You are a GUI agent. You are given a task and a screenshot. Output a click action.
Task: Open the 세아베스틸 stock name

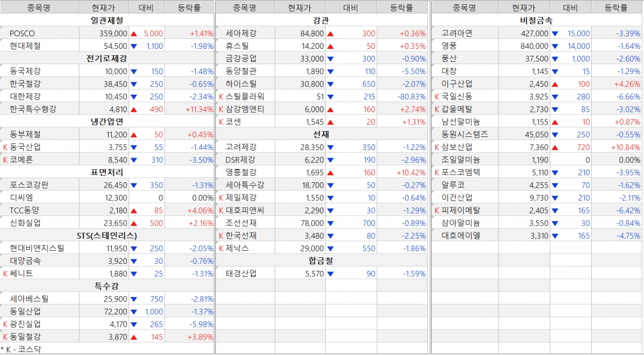tap(29, 299)
